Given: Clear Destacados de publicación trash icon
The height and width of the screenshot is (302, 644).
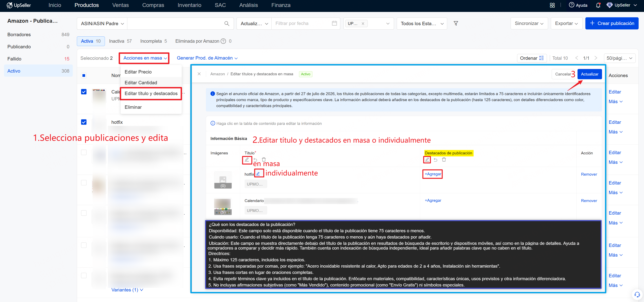Looking at the screenshot, I should (x=444, y=159).
